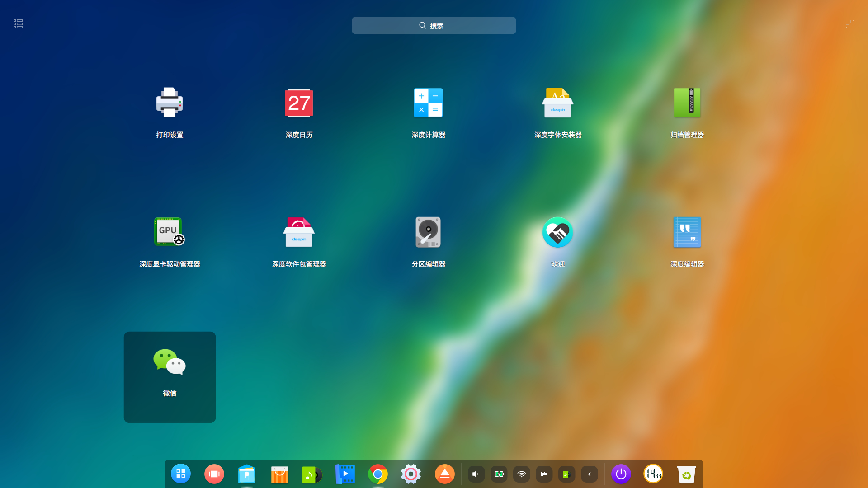Viewport: 868px width, 488px height.
Task: Launch the Deepin Package Manager
Action: [x=299, y=232]
